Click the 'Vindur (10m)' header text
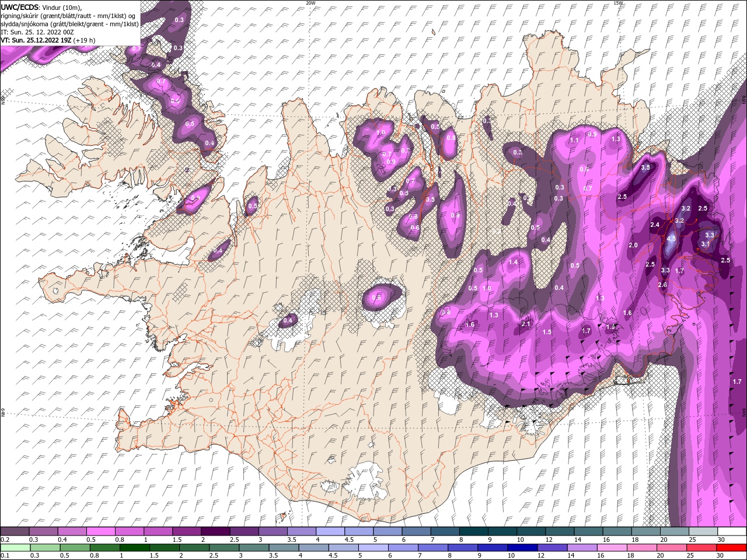This screenshot has height=560, width=747. tap(62, 7)
